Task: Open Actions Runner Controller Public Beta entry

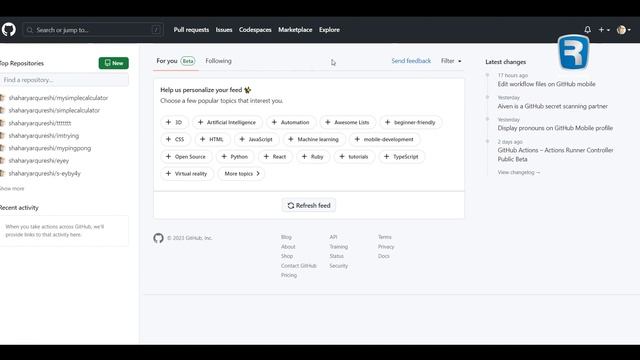Action: 555,155
